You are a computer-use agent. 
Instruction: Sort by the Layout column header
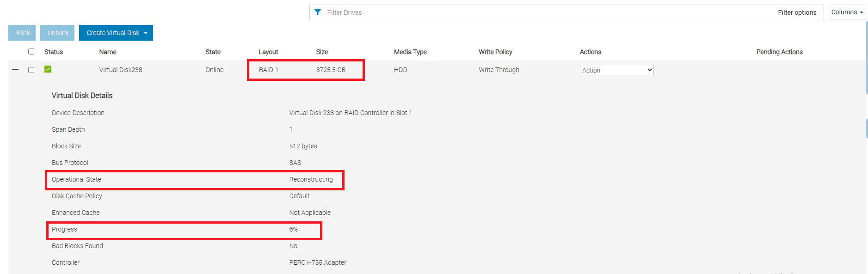(268, 52)
